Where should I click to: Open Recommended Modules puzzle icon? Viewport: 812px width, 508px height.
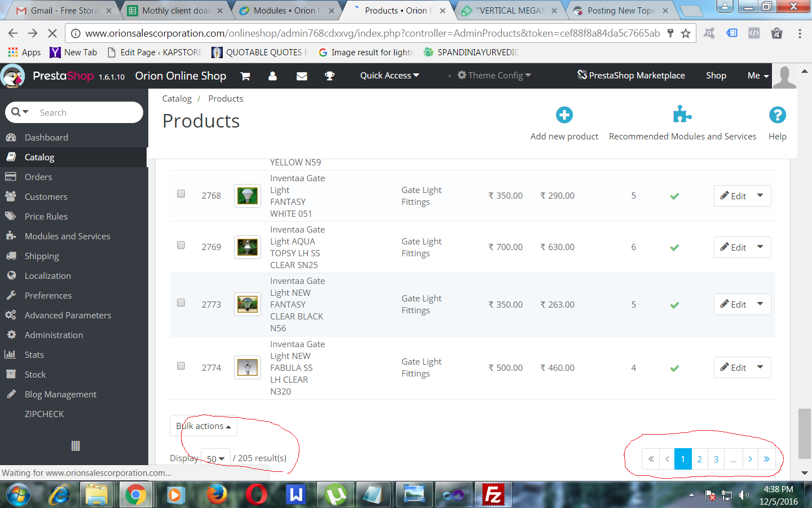click(682, 115)
